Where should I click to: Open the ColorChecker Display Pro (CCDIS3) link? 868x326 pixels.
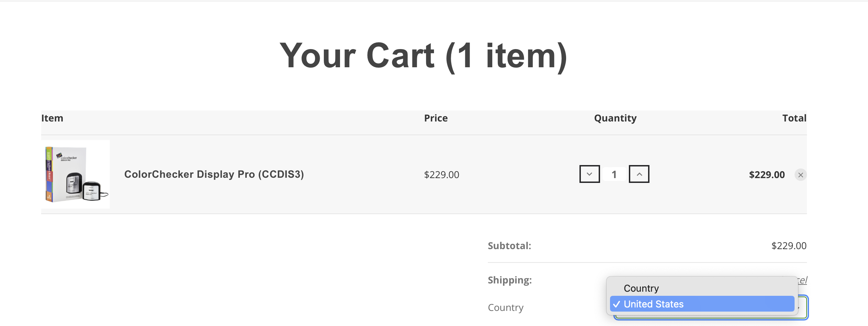(214, 174)
